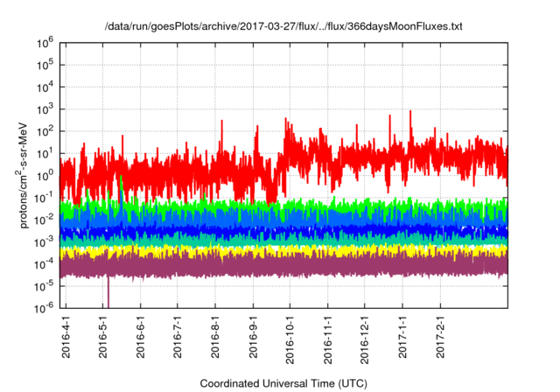Select the 2017-2-1 x-axis date label
This screenshot has height=392, width=560.
(439, 335)
